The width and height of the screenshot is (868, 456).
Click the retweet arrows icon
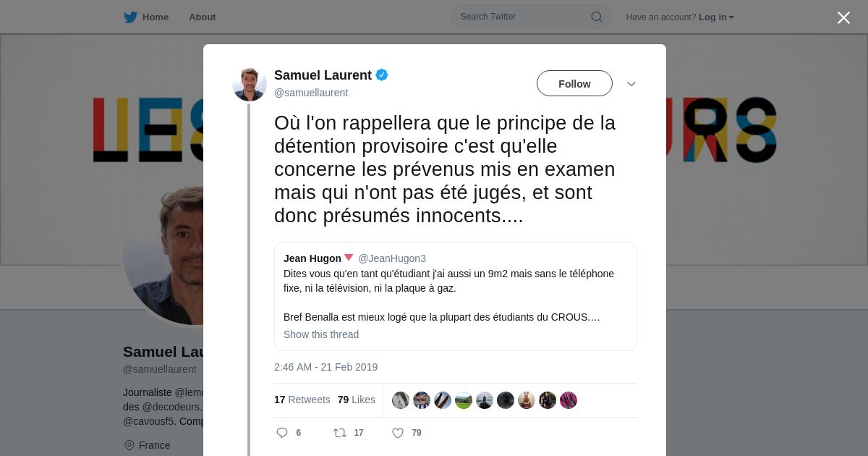pos(340,433)
